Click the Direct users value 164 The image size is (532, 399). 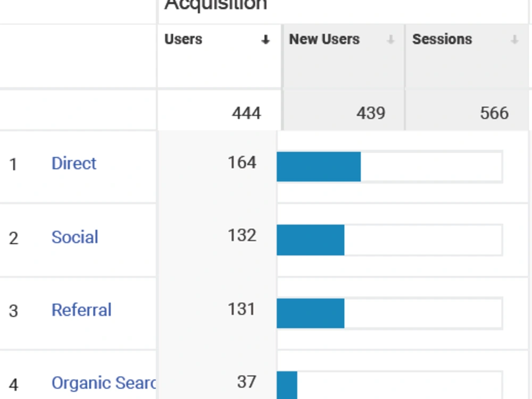tap(242, 162)
